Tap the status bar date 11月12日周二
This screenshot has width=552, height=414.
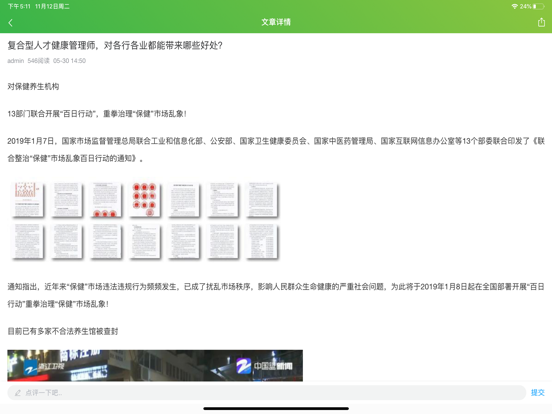[x=52, y=6]
